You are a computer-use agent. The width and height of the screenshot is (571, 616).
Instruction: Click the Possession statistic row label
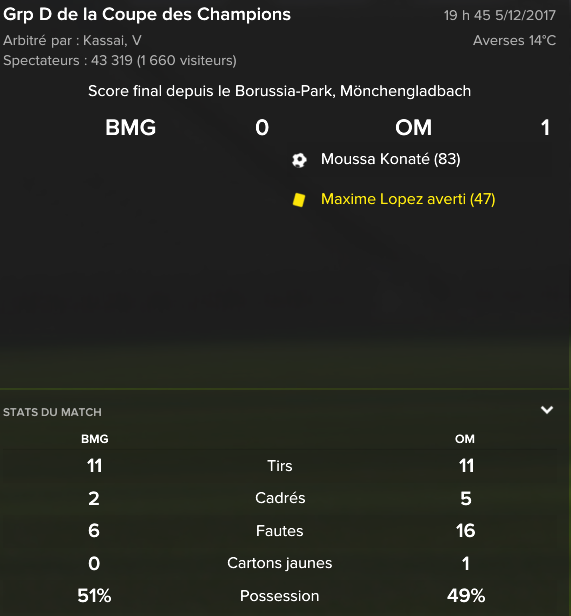point(280,596)
